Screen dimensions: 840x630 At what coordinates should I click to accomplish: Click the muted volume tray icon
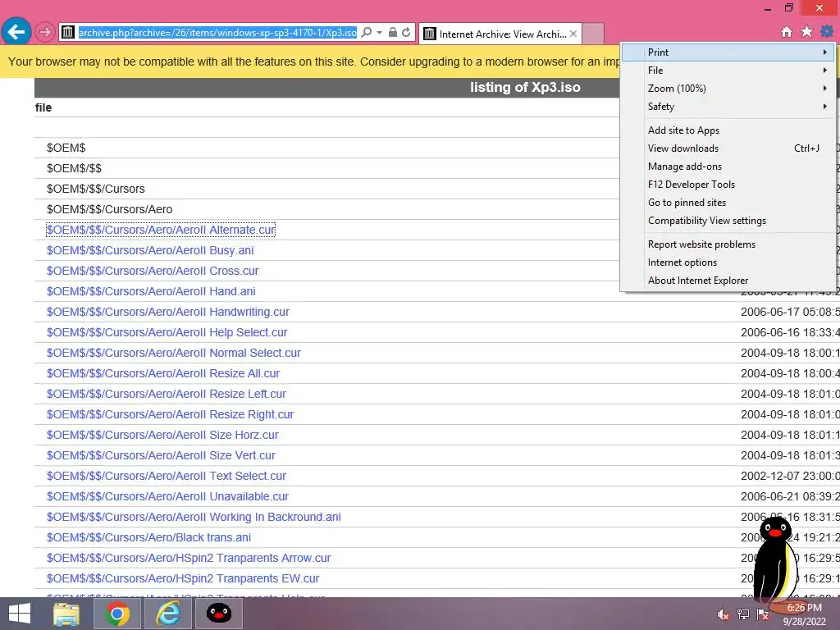click(x=723, y=614)
